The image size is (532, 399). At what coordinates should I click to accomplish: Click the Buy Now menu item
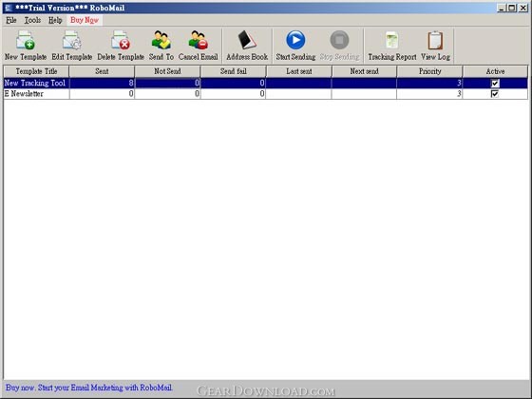[x=85, y=20]
